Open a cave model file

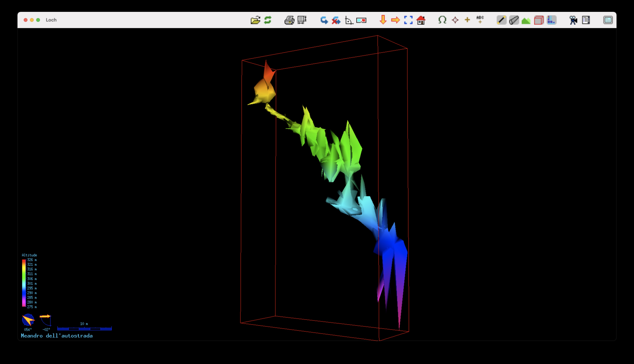tap(255, 20)
